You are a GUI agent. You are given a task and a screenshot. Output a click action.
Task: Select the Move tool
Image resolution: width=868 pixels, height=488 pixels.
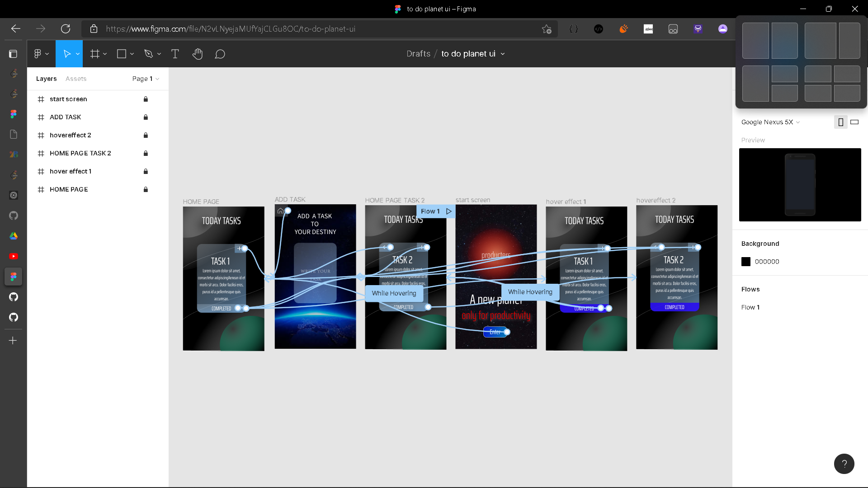tap(68, 53)
